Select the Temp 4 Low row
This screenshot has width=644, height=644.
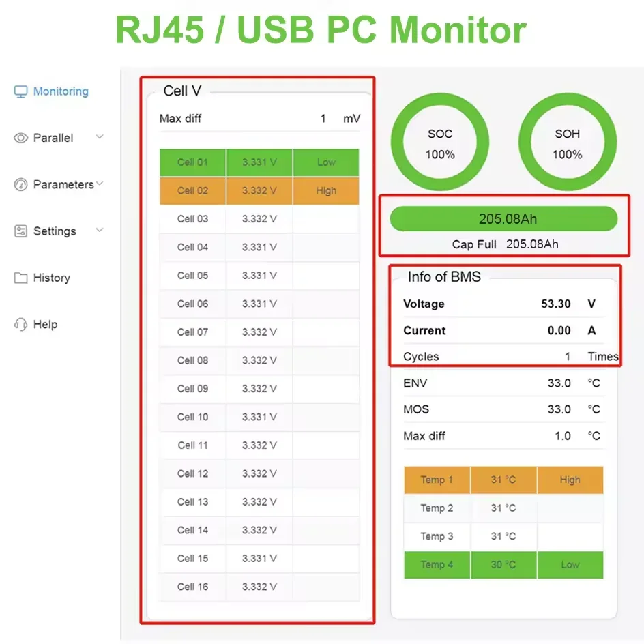click(x=503, y=565)
